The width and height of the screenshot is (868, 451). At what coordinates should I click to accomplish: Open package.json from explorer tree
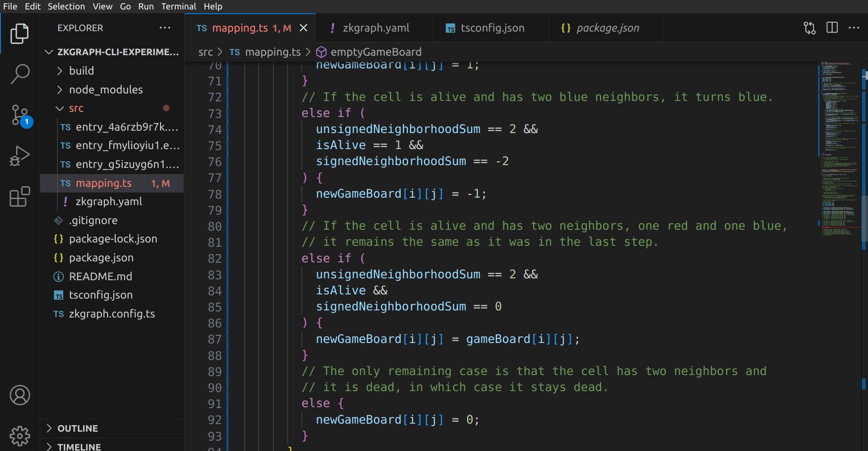click(112, 258)
